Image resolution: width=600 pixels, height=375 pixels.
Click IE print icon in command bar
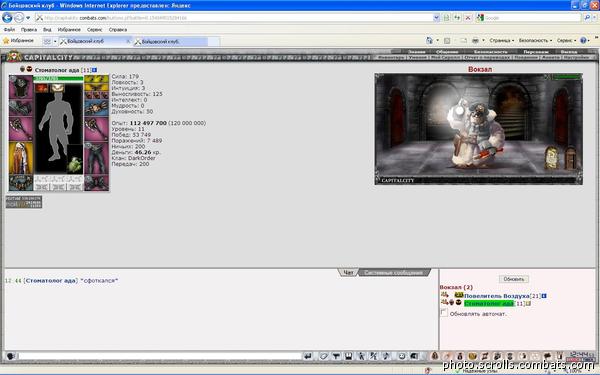(475, 40)
